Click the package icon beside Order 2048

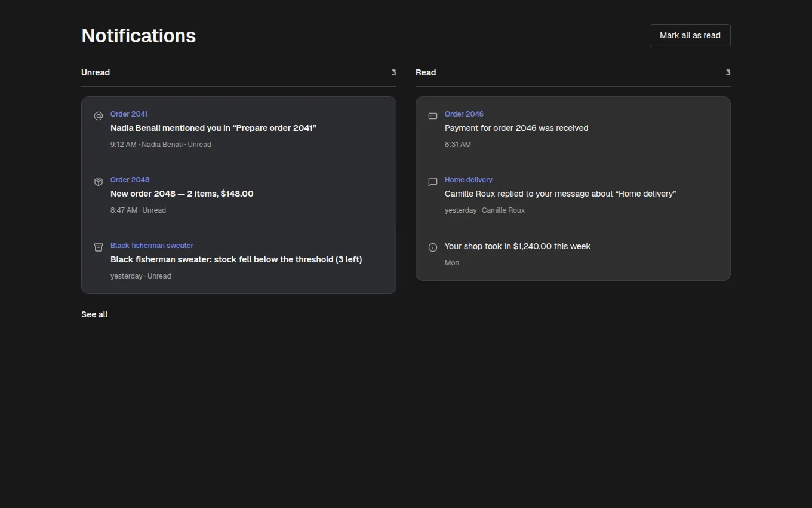(99, 182)
